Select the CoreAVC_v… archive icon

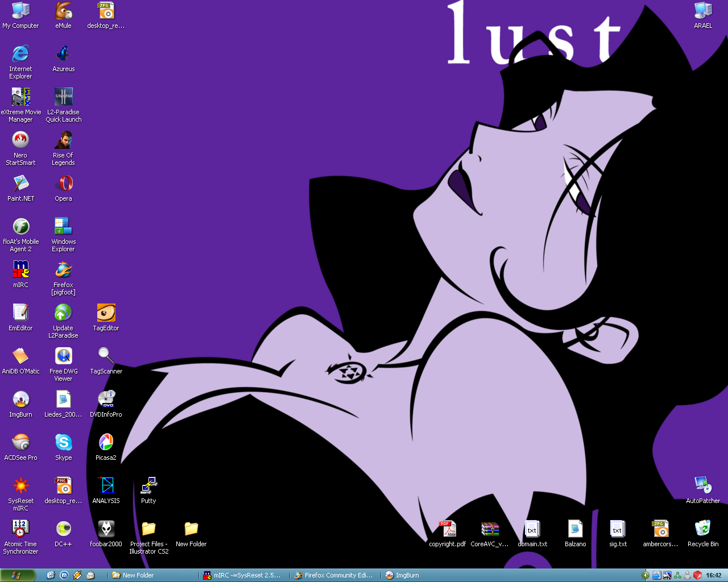(x=490, y=534)
